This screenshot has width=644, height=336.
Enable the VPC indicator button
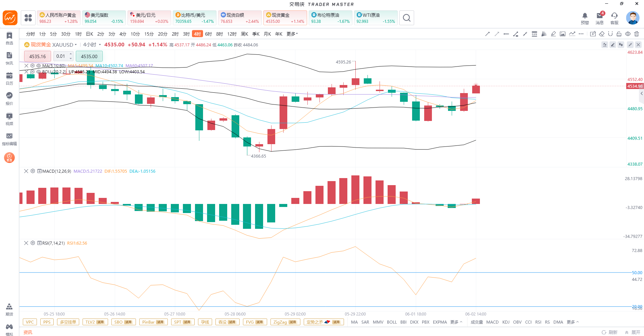tap(30, 322)
